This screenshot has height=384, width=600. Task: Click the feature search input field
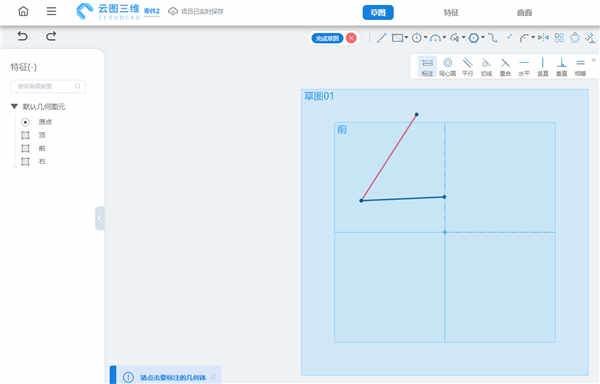click(48, 86)
